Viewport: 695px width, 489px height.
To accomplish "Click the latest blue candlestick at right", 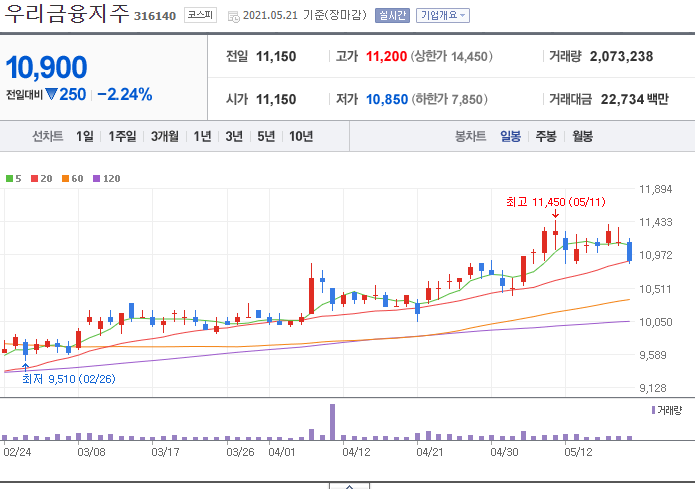I will [x=629, y=251].
